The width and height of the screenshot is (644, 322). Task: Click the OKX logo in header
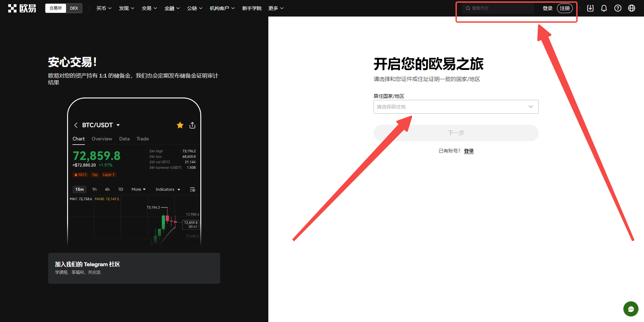(x=22, y=8)
